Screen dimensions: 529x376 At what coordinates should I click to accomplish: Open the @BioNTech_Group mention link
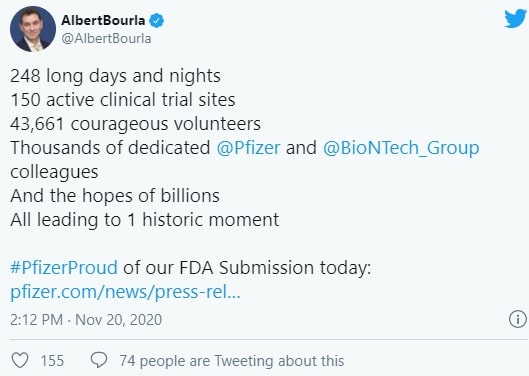pos(401,148)
